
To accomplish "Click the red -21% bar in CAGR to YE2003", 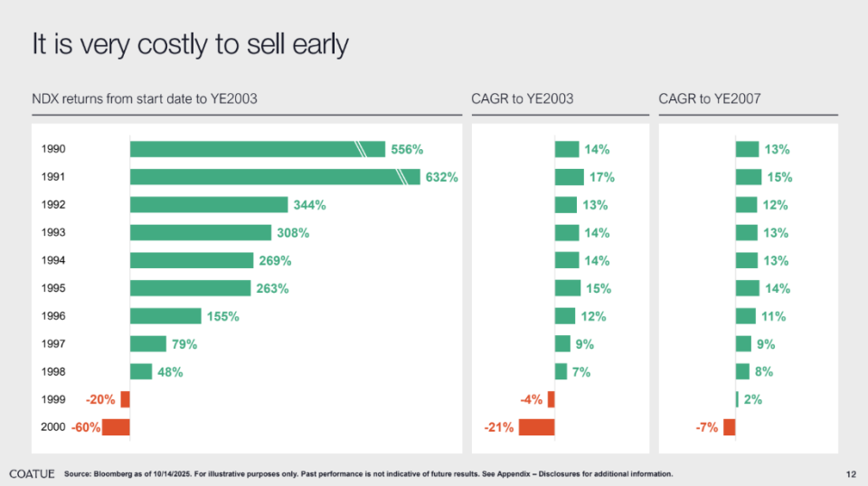I will [x=536, y=427].
